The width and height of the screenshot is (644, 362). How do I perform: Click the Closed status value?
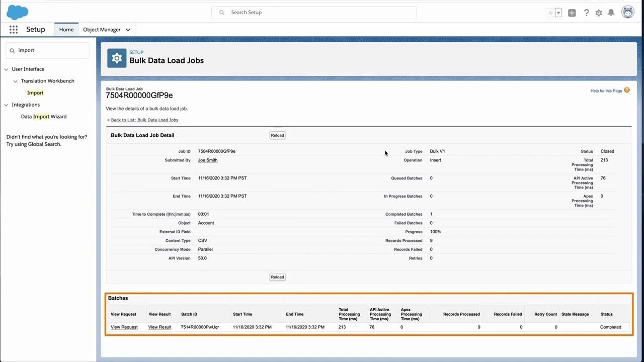tap(607, 151)
